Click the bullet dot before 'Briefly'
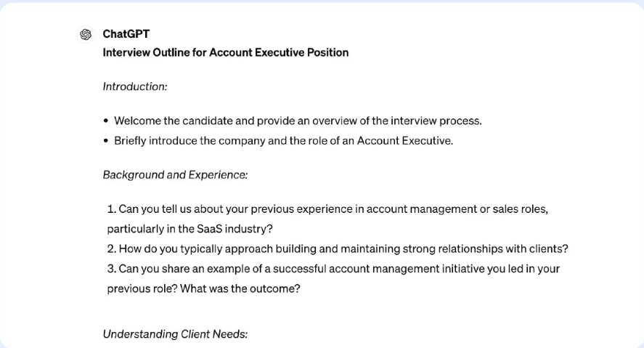This screenshot has width=644, height=348. (106, 142)
